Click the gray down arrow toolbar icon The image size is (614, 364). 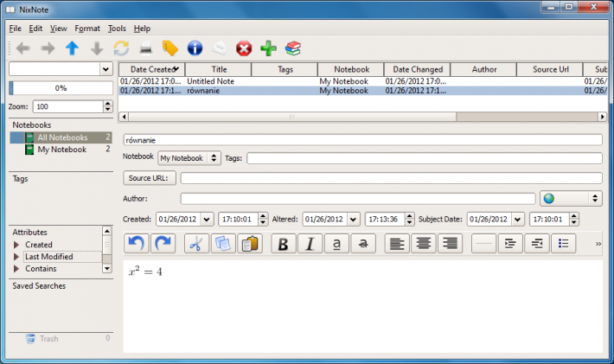point(97,48)
